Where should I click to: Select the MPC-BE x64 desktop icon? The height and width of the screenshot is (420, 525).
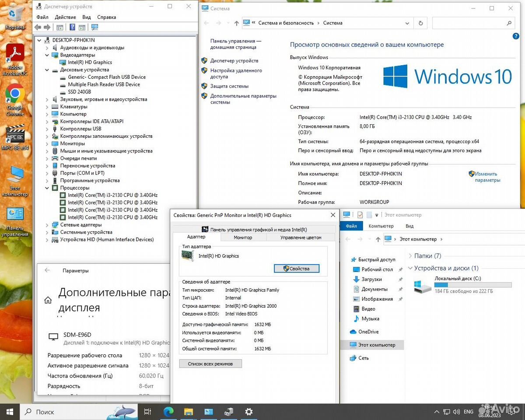[15, 137]
